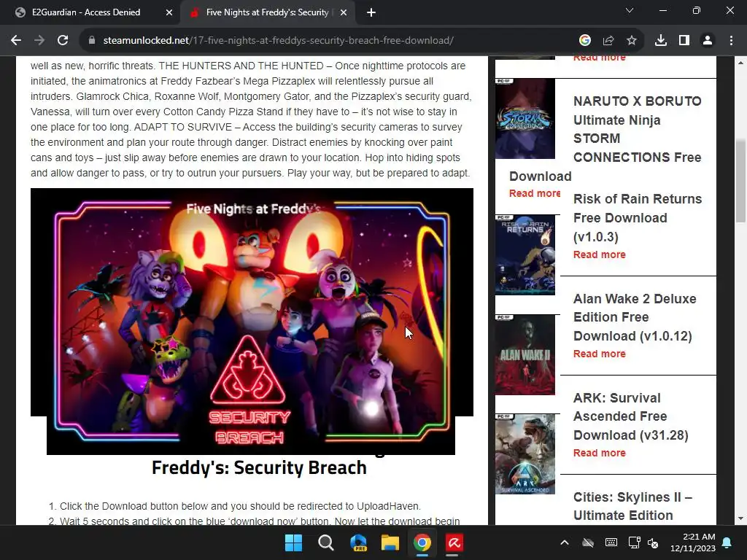The image size is (747, 560).
Task: Open touch keyboard tray icon
Action: (611, 542)
